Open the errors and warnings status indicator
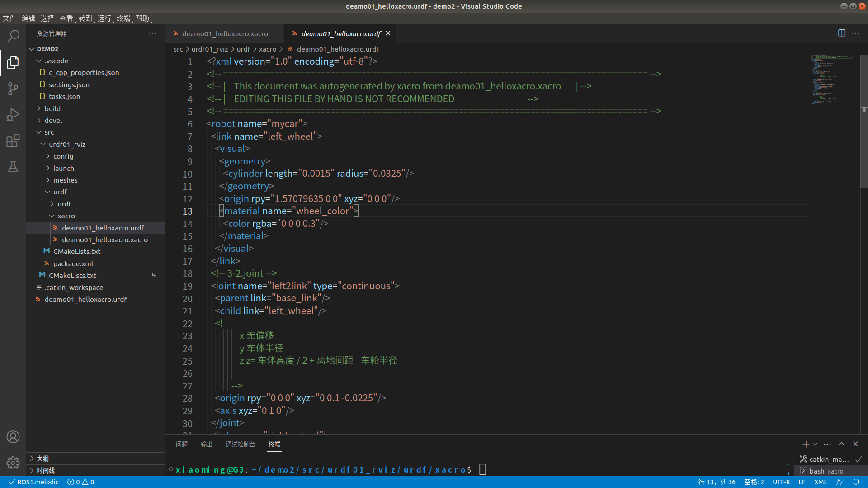 pos(80,482)
